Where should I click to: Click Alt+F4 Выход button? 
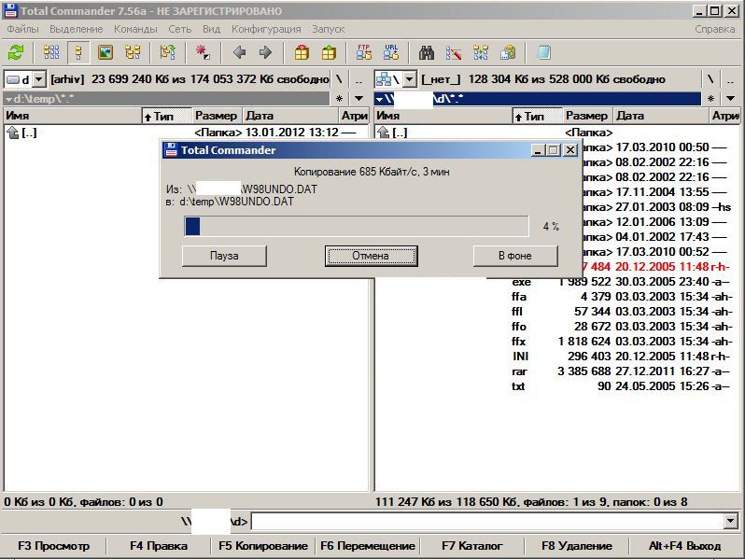coord(684,546)
